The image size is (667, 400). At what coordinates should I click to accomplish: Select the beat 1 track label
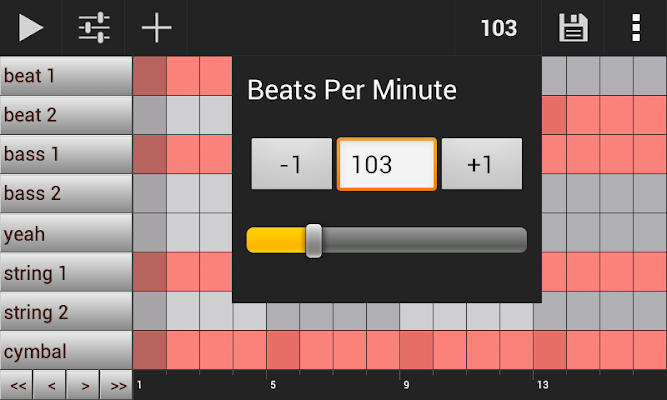click(66, 76)
